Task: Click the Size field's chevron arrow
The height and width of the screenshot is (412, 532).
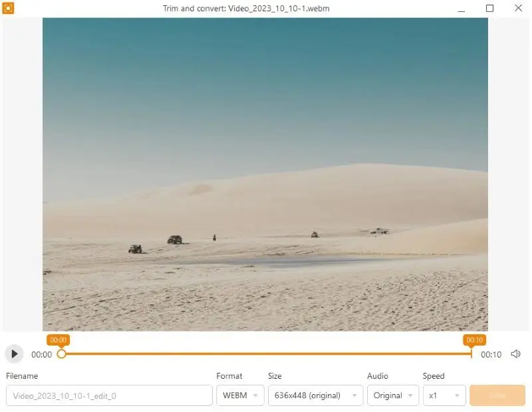Action: (x=354, y=395)
